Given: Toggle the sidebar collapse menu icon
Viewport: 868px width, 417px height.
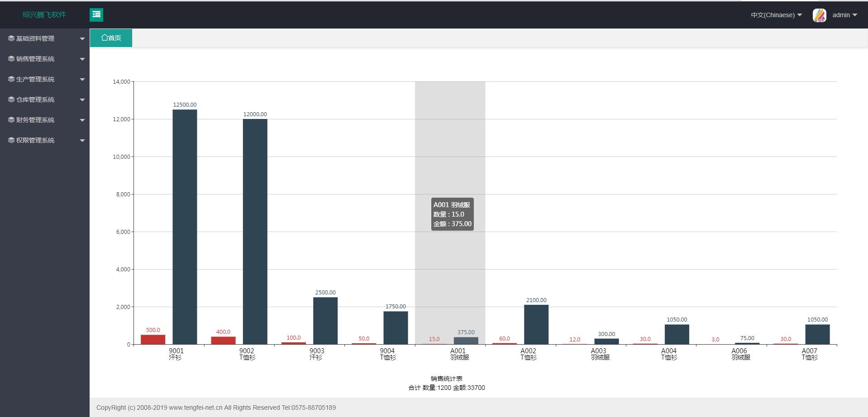Looking at the screenshot, I should [x=96, y=15].
